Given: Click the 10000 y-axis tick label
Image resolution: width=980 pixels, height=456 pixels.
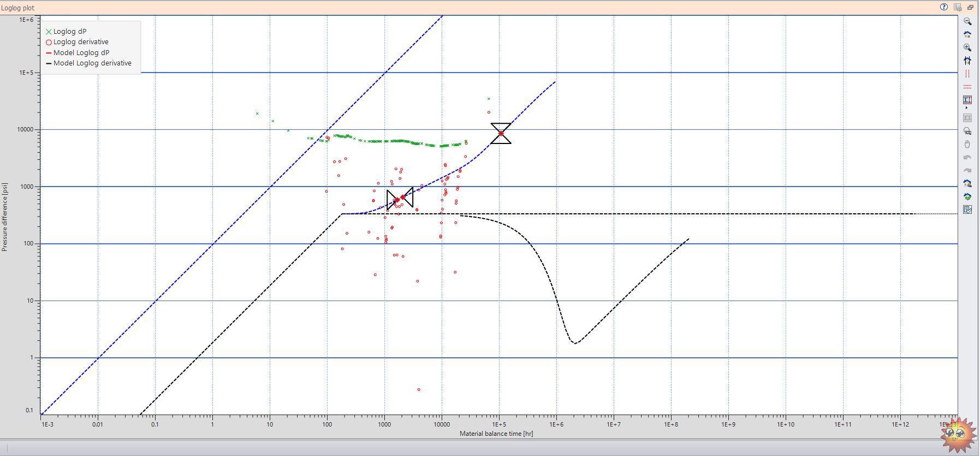Looking at the screenshot, I should coord(25,130).
